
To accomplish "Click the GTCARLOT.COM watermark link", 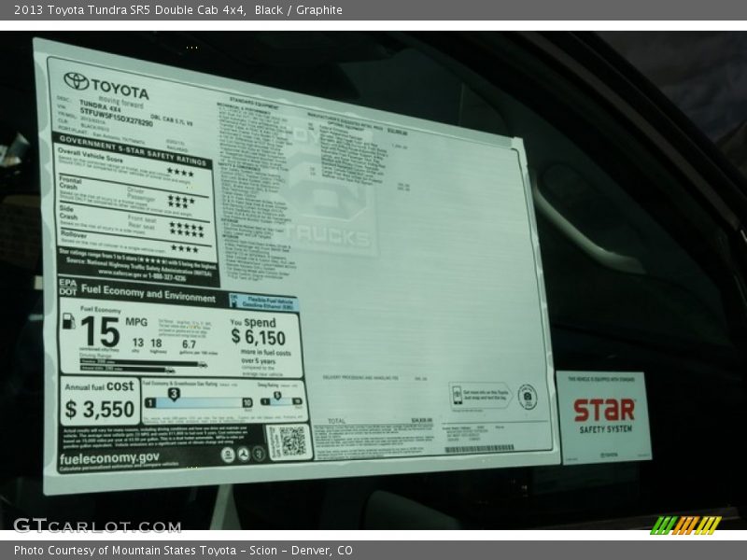I will [97, 525].
